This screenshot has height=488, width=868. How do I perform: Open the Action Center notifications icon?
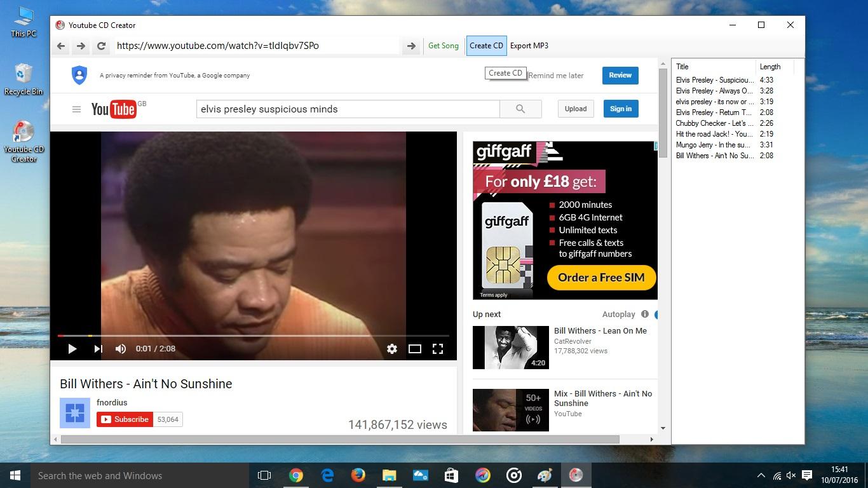[807, 475]
